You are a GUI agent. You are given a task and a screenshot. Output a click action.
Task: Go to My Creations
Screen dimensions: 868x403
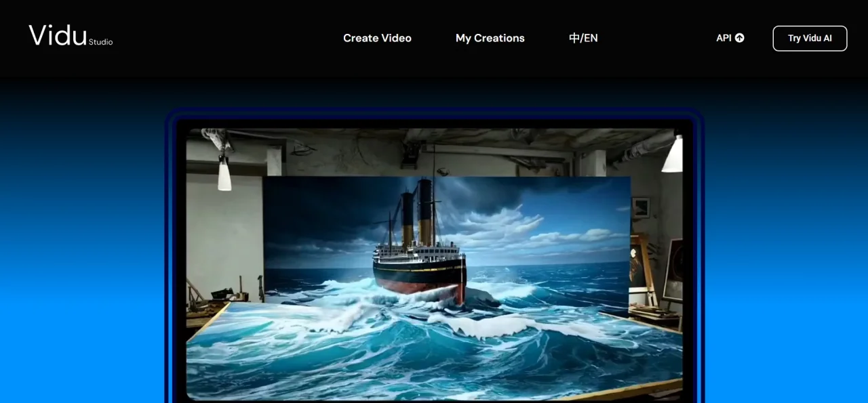[490, 38]
